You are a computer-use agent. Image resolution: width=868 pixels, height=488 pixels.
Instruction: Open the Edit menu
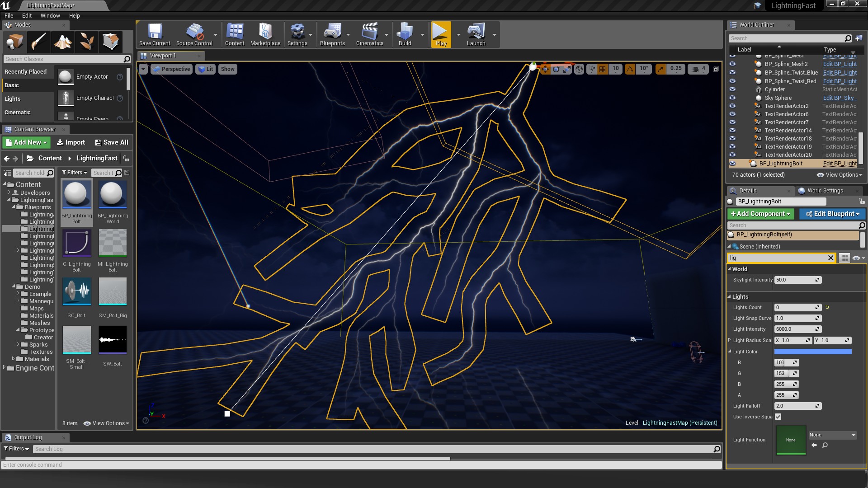[x=27, y=15]
